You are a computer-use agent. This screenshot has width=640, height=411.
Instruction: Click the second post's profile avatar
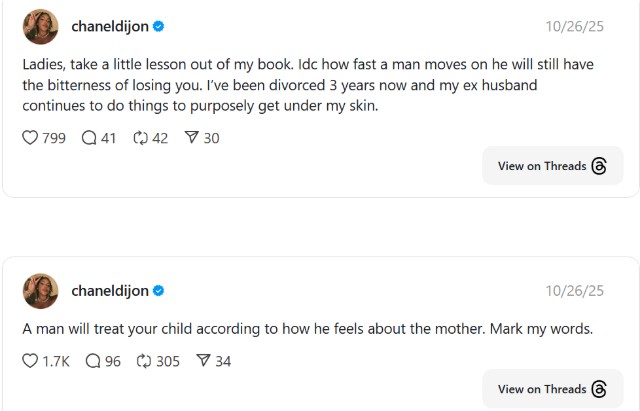click(x=40, y=291)
